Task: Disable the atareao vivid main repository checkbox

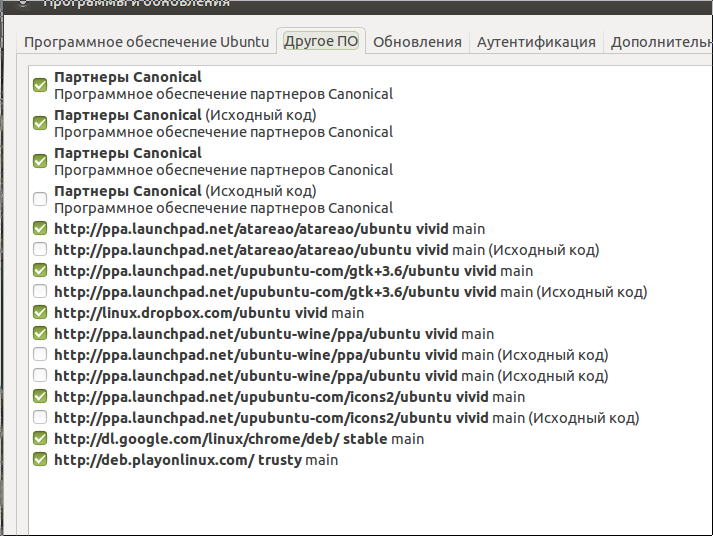Action: point(40,228)
